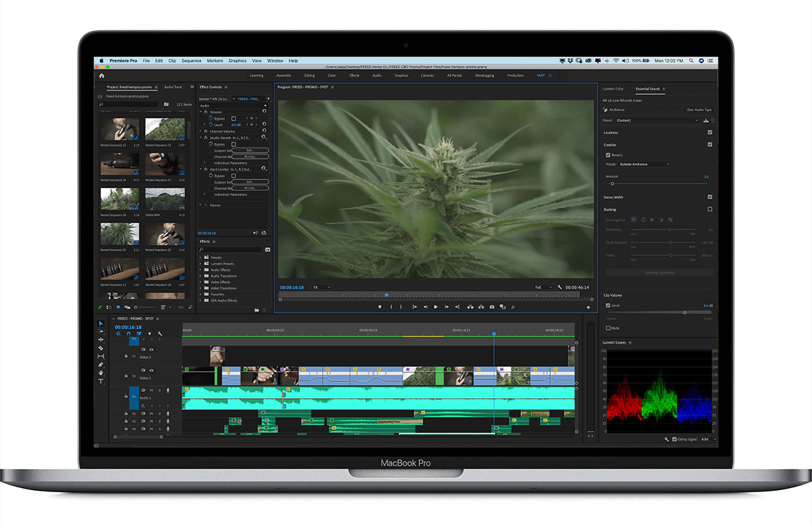Click the Home icon in workspace bar
The width and height of the screenshot is (812, 526).
[101, 75]
